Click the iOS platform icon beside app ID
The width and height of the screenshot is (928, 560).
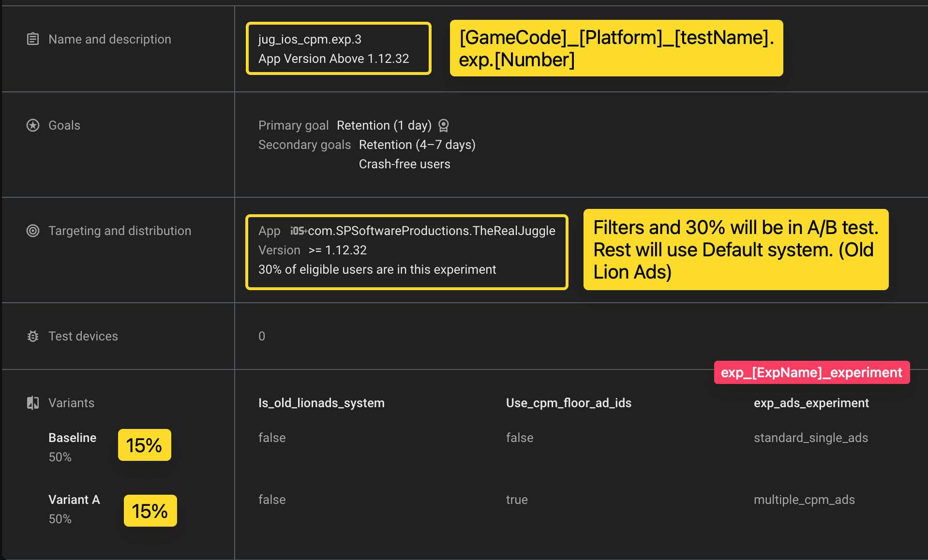[x=298, y=231]
